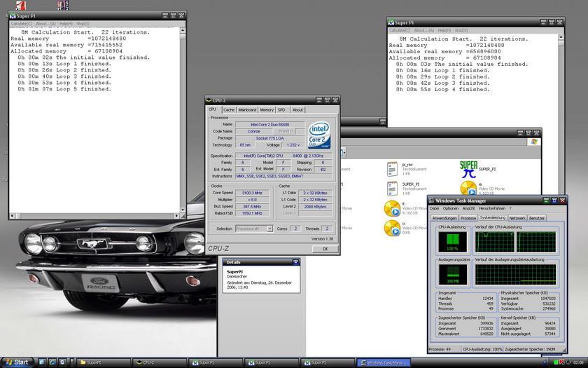Screen dimensions: 588x368
Task: Open the Processor #1 selection dropdown in CPU-Z
Action: tap(269, 229)
